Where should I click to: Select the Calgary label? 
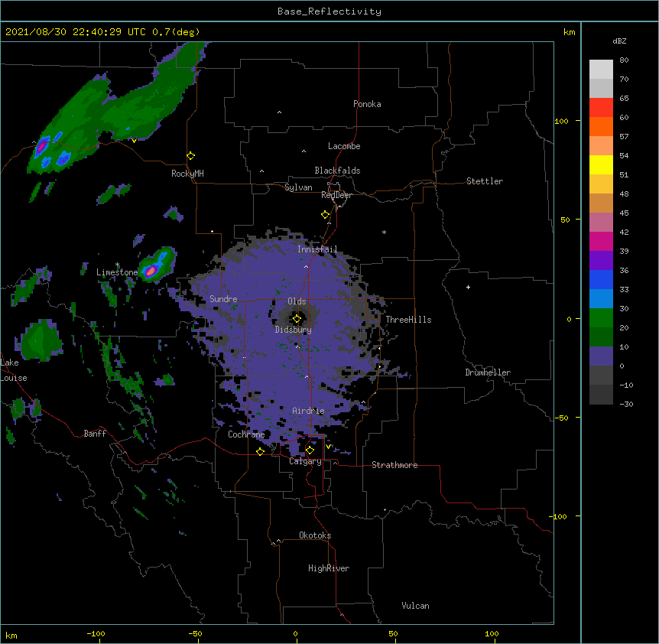point(306,461)
